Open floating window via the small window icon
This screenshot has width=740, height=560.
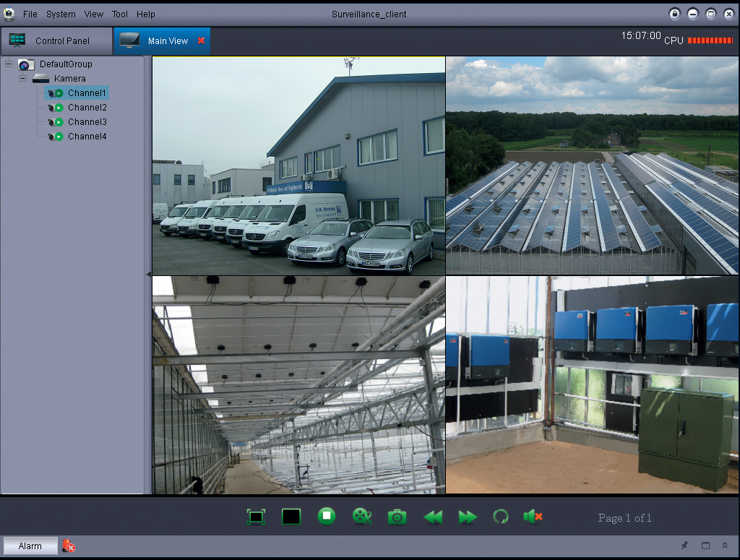pos(705,546)
